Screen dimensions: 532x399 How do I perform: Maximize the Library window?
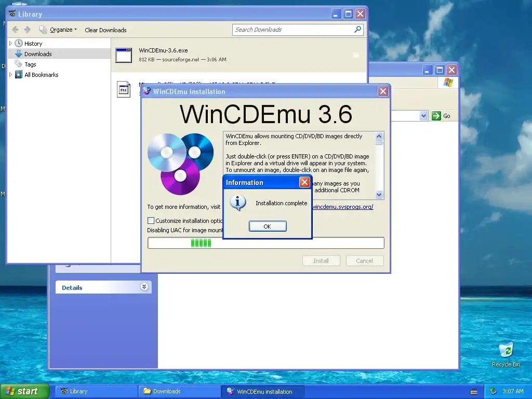point(348,14)
